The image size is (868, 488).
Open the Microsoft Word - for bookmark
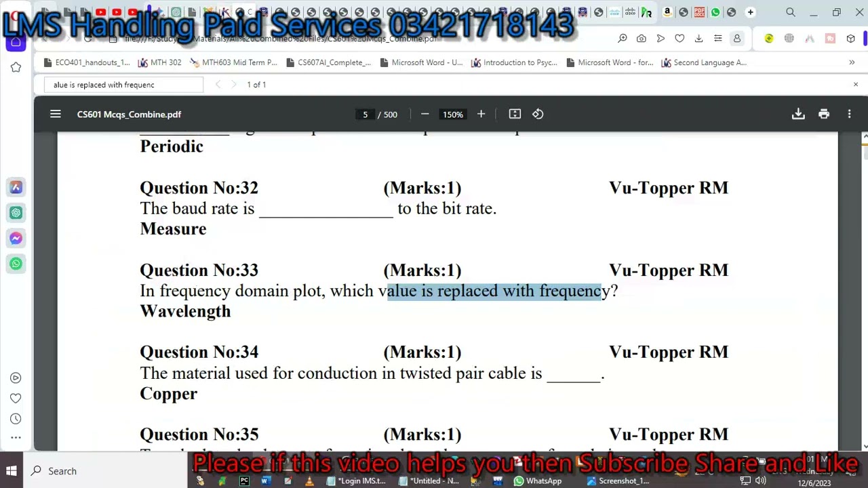[x=608, y=62]
